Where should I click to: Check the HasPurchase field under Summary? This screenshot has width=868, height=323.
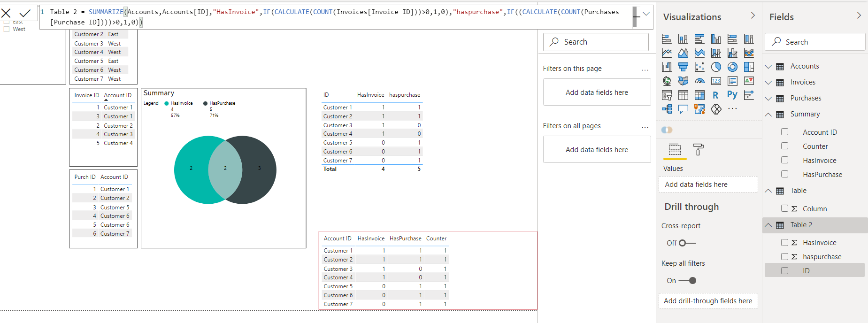pos(784,174)
